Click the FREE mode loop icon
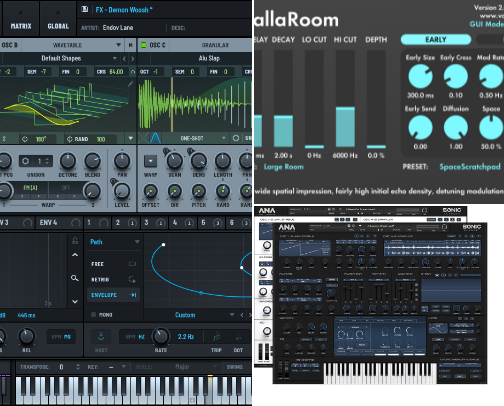 coord(132,264)
